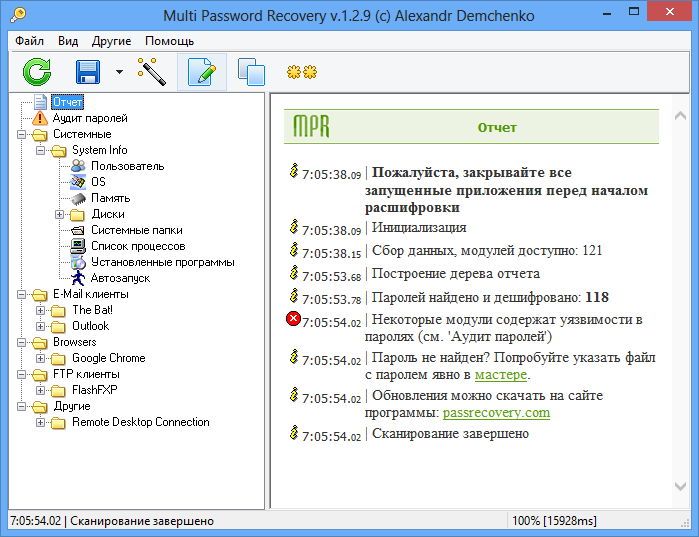Select the Browsers folder icon
This screenshot has height=537, width=699.
click(40, 343)
